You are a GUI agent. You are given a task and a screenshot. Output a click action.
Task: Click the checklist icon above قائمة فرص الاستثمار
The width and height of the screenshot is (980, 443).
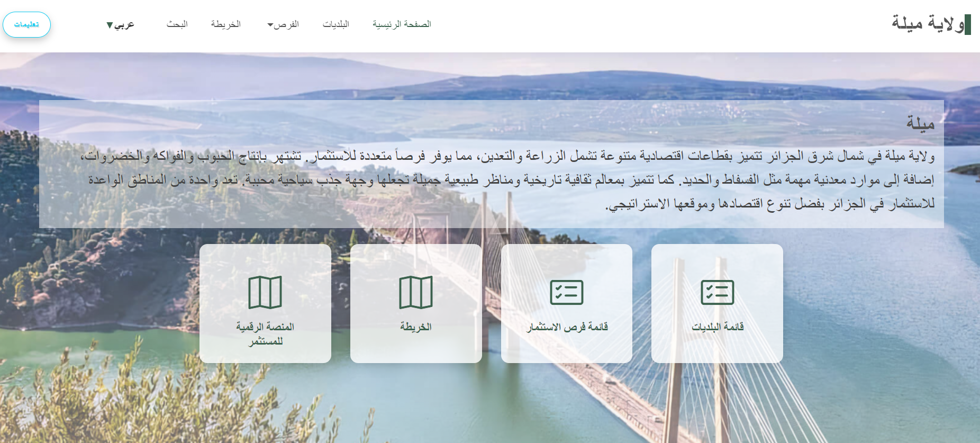click(566, 292)
